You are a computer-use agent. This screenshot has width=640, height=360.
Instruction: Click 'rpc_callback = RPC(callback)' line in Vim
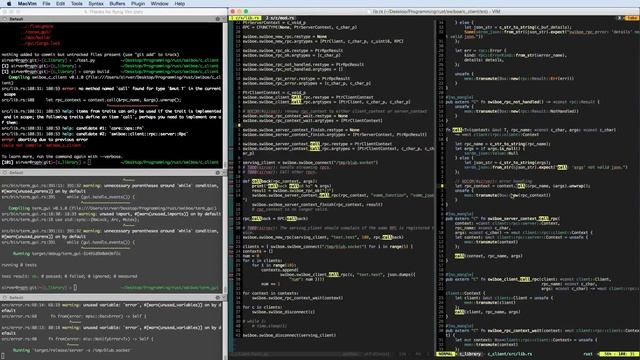(x=275, y=218)
